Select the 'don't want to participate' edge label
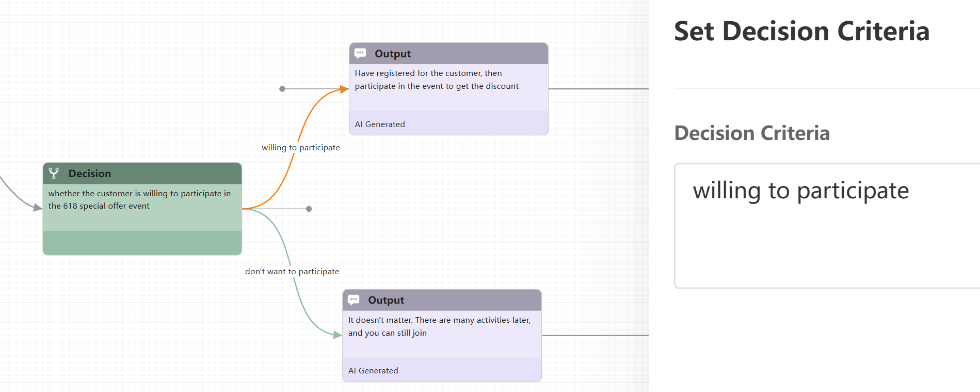 (292, 272)
